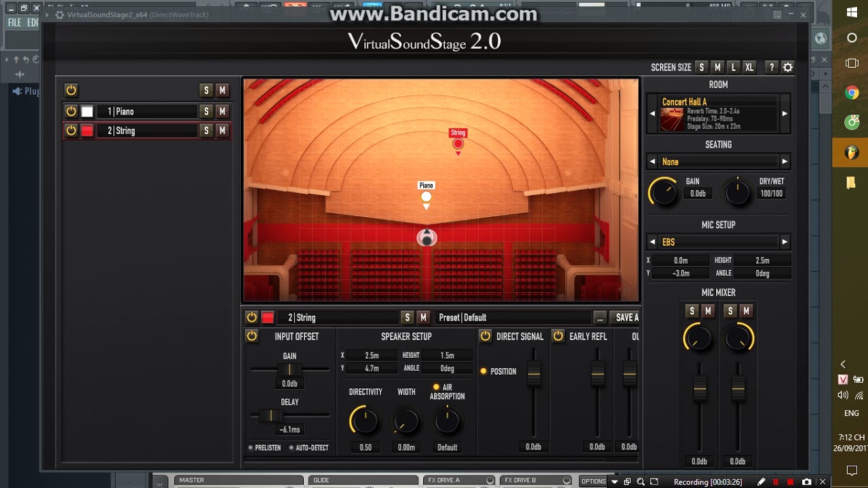Click the Save As preset button
This screenshot has height=488, width=868.
coord(625,317)
